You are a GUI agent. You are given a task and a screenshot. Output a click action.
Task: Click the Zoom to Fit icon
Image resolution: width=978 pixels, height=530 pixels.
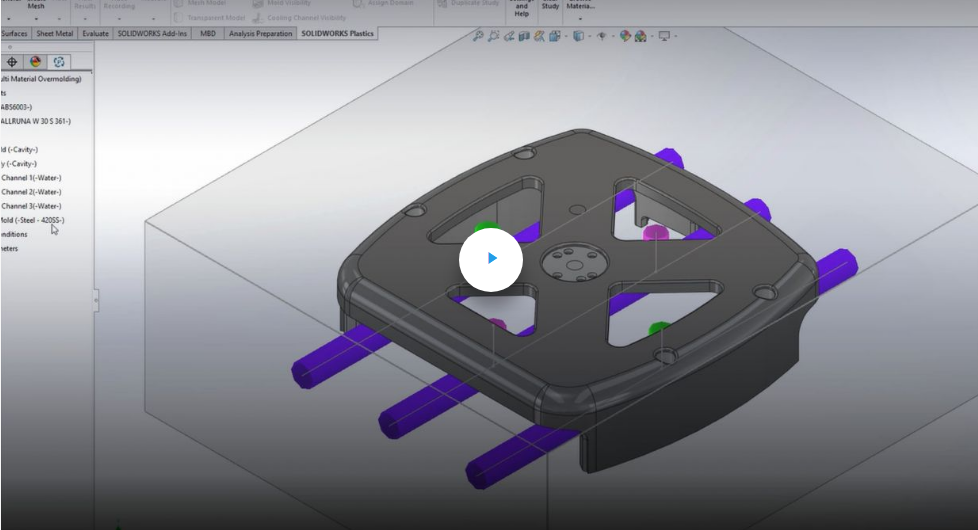[479, 36]
